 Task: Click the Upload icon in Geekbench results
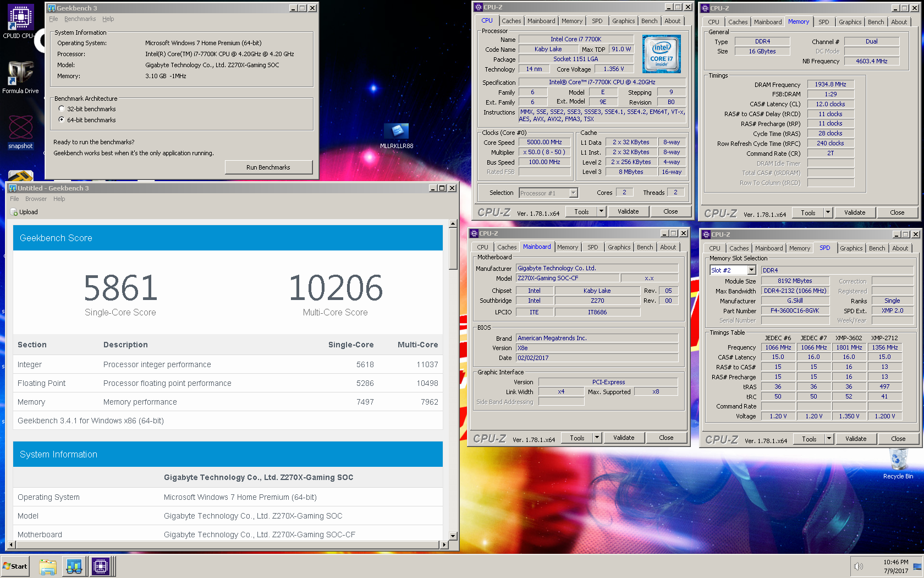pos(14,212)
